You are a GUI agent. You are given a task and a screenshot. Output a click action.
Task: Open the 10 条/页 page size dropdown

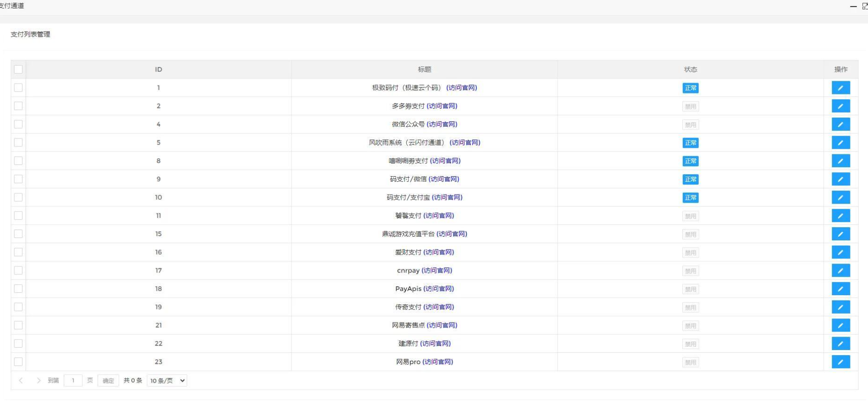coord(167,381)
